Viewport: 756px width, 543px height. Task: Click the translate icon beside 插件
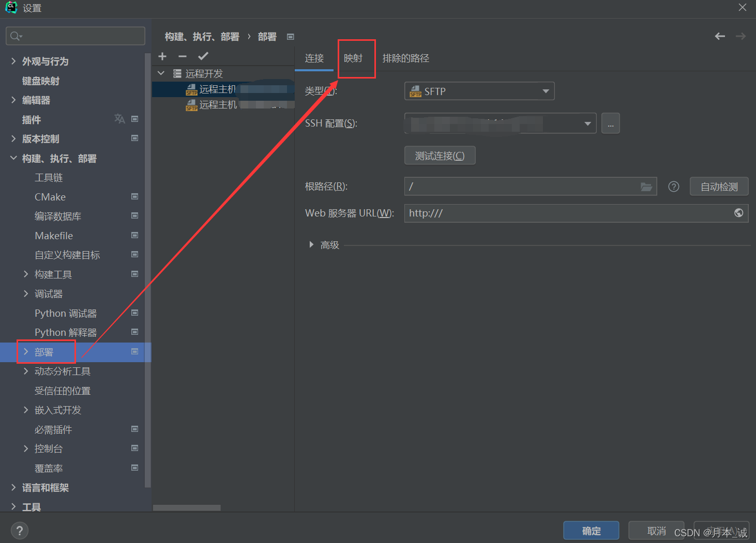pyautogui.click(x=119, y=119)
